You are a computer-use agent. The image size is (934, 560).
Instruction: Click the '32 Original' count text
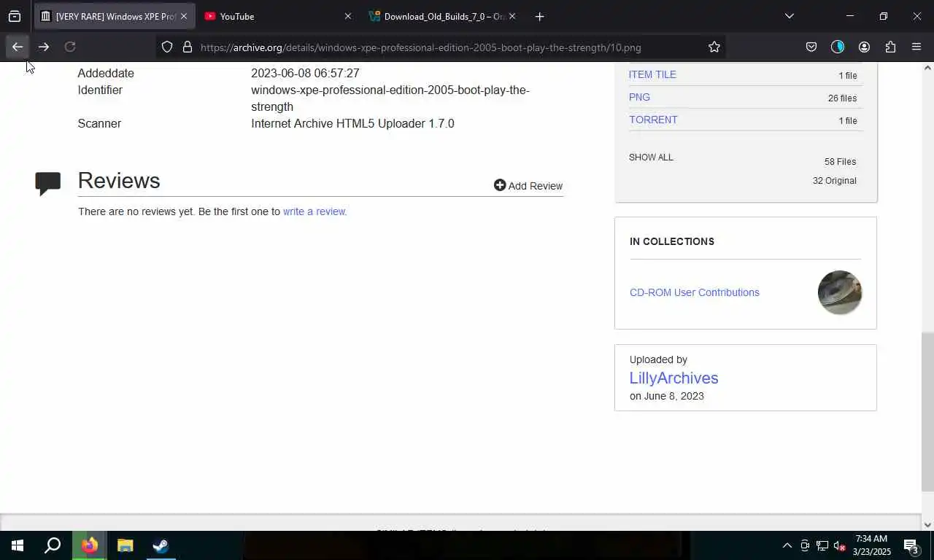(x=834, y=181)
